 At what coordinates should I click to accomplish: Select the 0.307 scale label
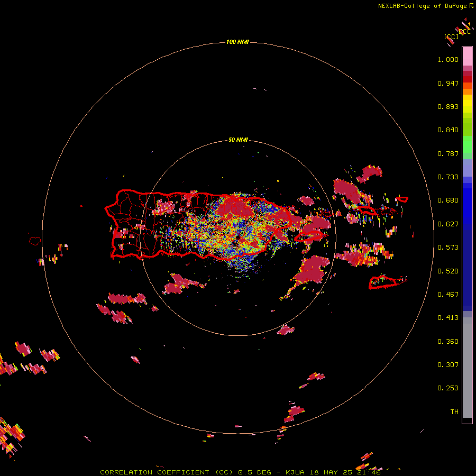[x=448, y=364]
